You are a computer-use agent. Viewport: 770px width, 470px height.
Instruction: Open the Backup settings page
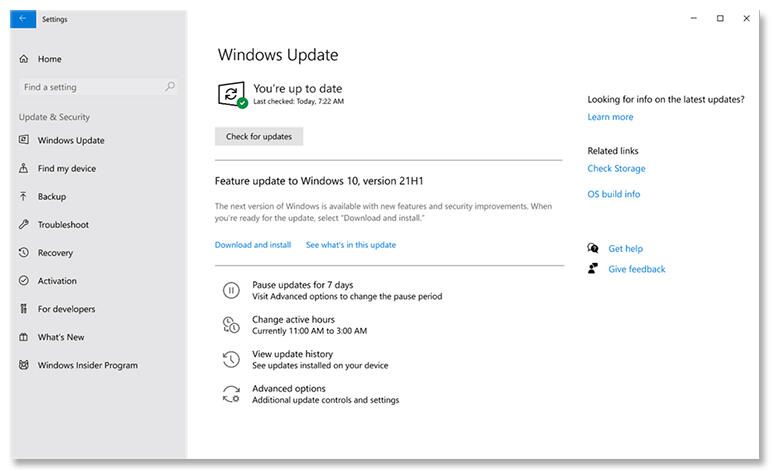tap(52, 196)
